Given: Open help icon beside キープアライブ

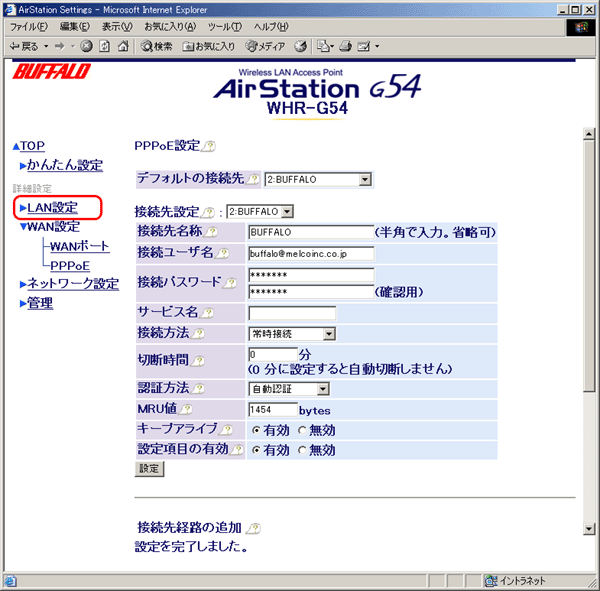Looking at the screenshot, I should [227, 429].
